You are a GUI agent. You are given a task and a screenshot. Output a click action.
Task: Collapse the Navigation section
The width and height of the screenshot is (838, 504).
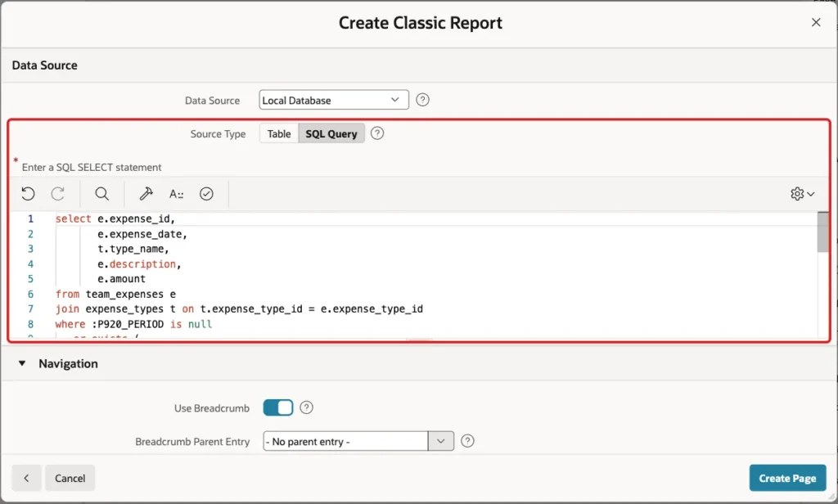tap(22, 363)
